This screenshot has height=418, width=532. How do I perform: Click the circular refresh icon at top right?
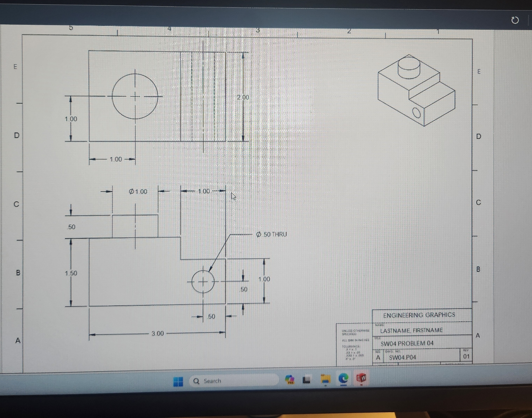click(515, 21)
